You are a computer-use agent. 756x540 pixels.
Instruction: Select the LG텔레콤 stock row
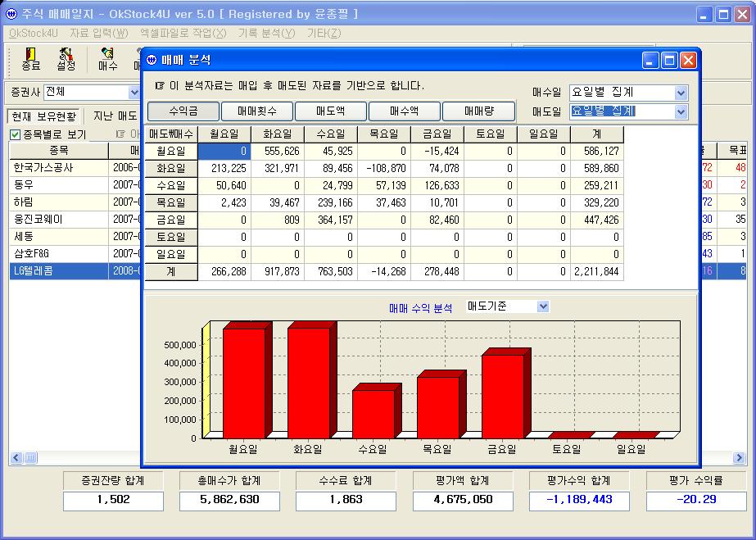click(x=75, y=271)
